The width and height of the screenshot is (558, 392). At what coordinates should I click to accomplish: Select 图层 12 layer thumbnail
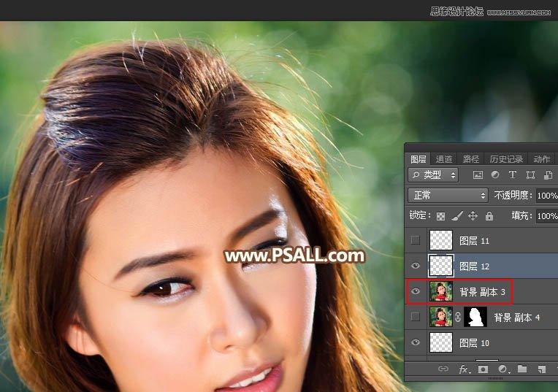(441, 266)
